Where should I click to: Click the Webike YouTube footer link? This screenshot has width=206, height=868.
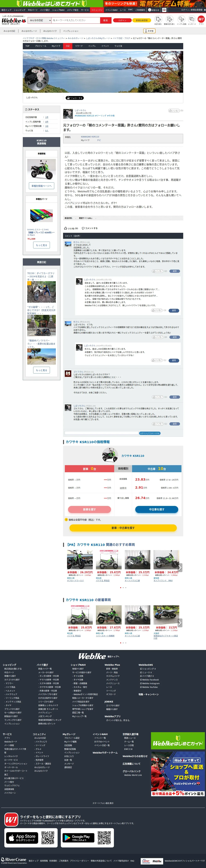pos(150,687)
